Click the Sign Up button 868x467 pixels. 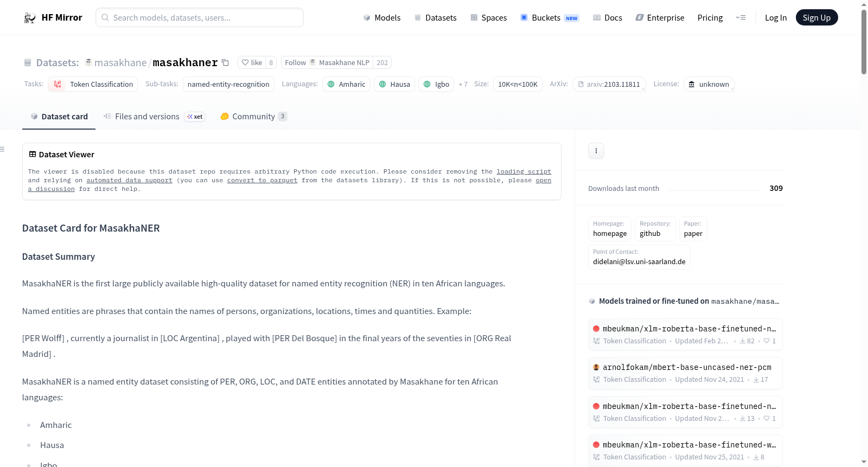816,17
